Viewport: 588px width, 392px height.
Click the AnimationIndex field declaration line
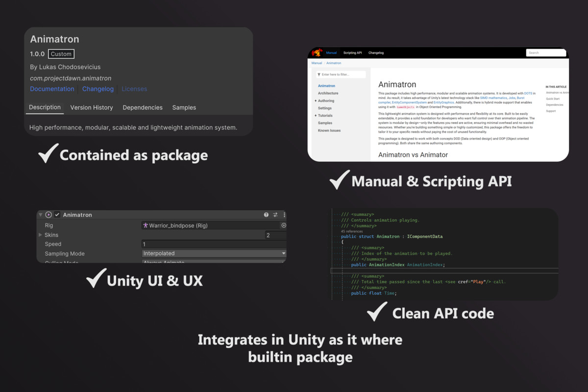pos(398,265)
